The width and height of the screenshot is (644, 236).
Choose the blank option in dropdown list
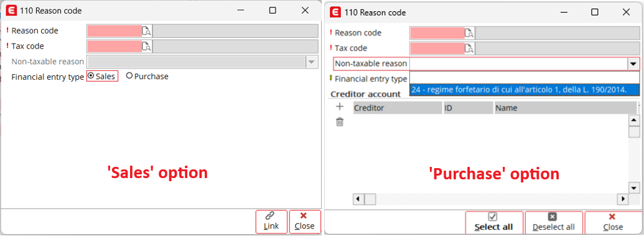pos(525,78)
